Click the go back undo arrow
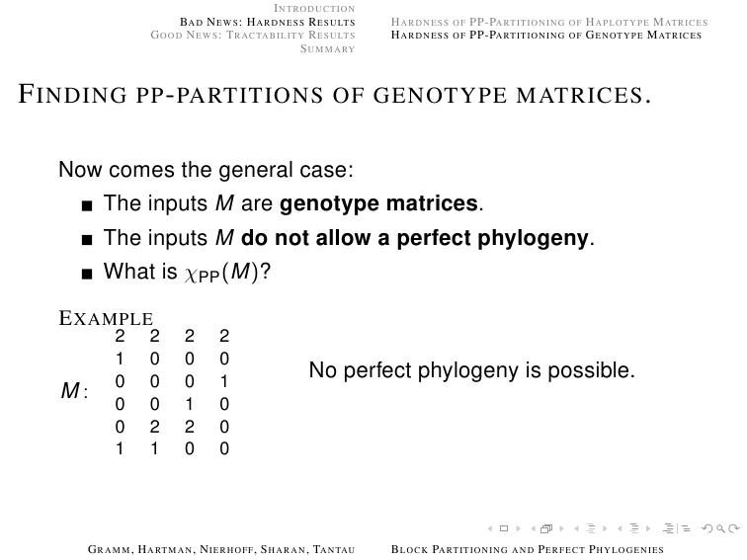Image resolution: width=747 pixels, height=560 pixels. coord(707,528)
